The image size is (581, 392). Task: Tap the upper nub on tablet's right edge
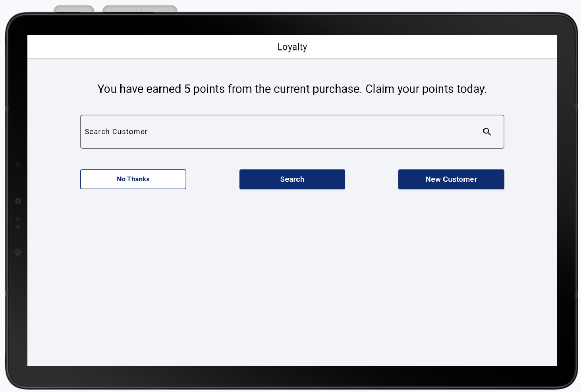576,106
